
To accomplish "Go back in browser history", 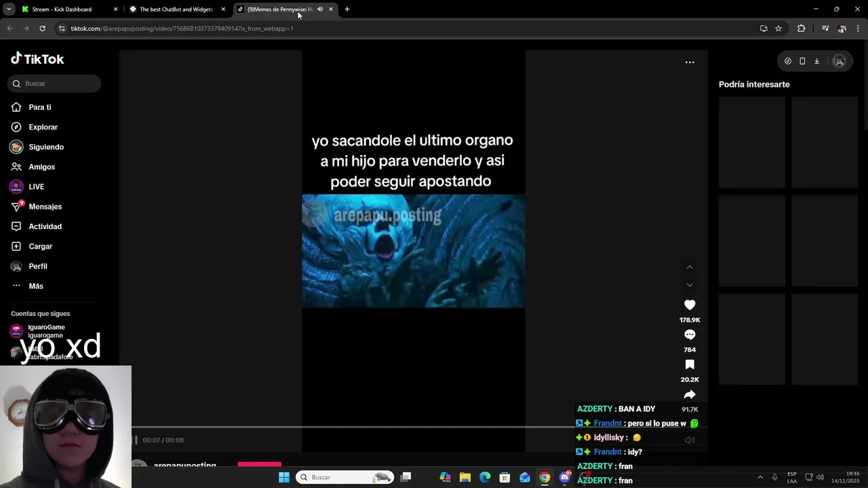I will coord(9,28).
